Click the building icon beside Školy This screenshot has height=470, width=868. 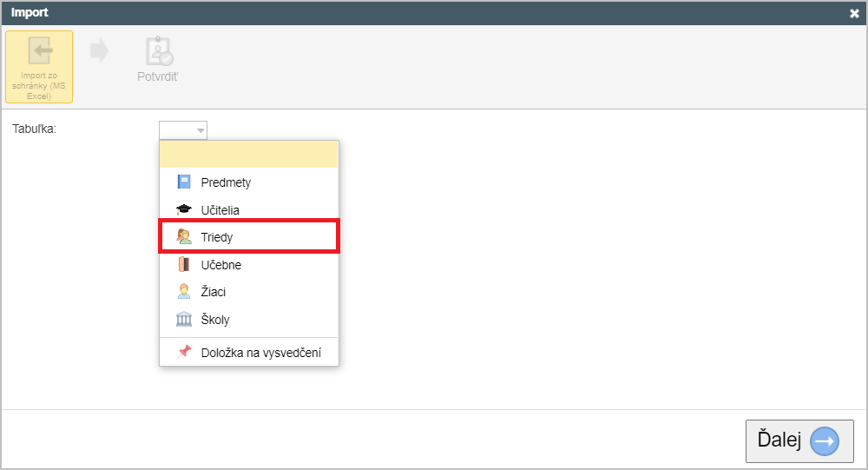(184, 319)
